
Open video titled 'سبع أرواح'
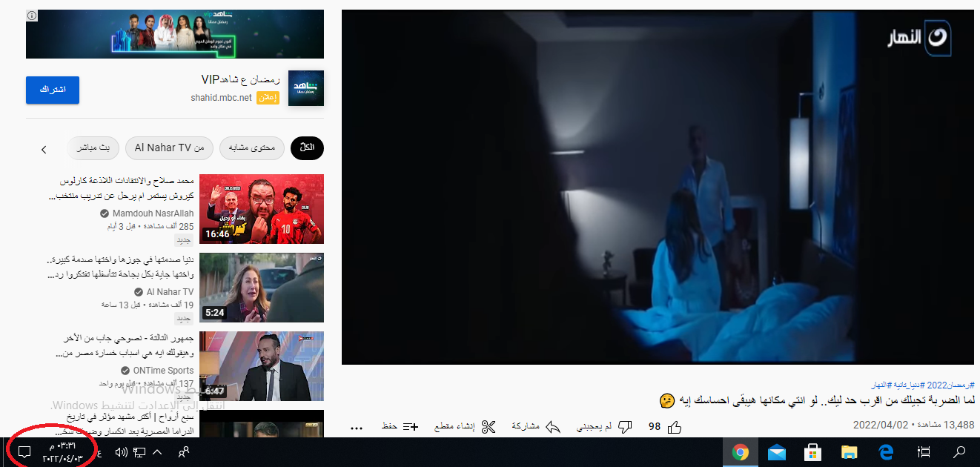click(x=125, y=424)
